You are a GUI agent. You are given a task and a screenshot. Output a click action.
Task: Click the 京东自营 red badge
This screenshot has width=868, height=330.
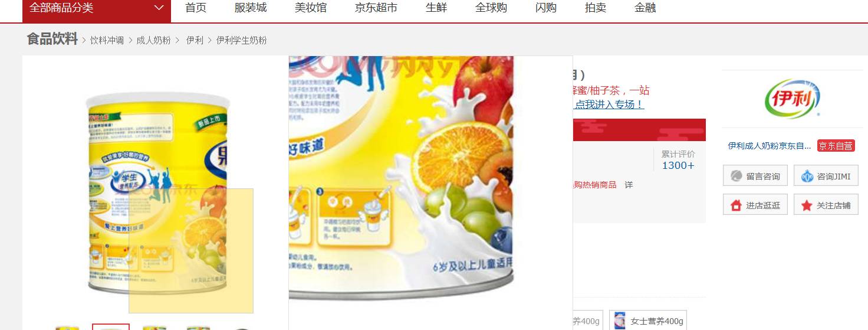click(x=836, y=146)
